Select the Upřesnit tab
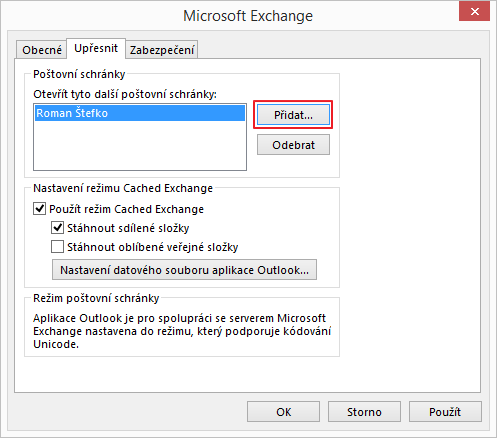This screenshot has width=497, height=438. tap(96, 48)
